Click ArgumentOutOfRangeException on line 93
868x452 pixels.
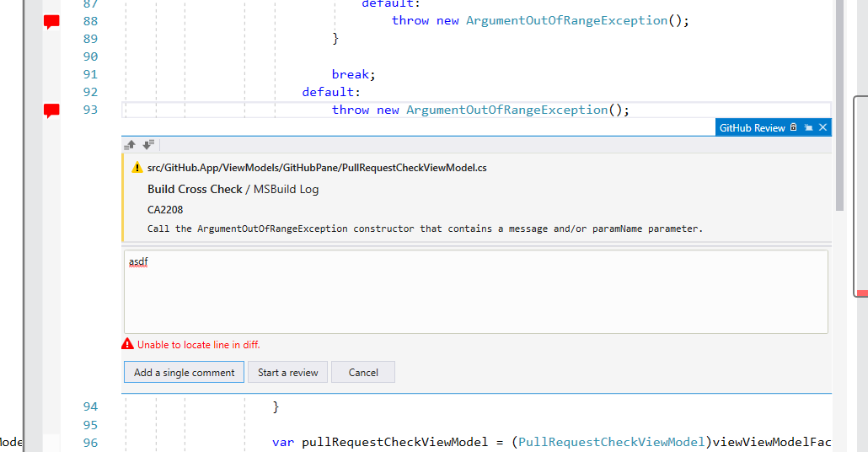point(507,110)
